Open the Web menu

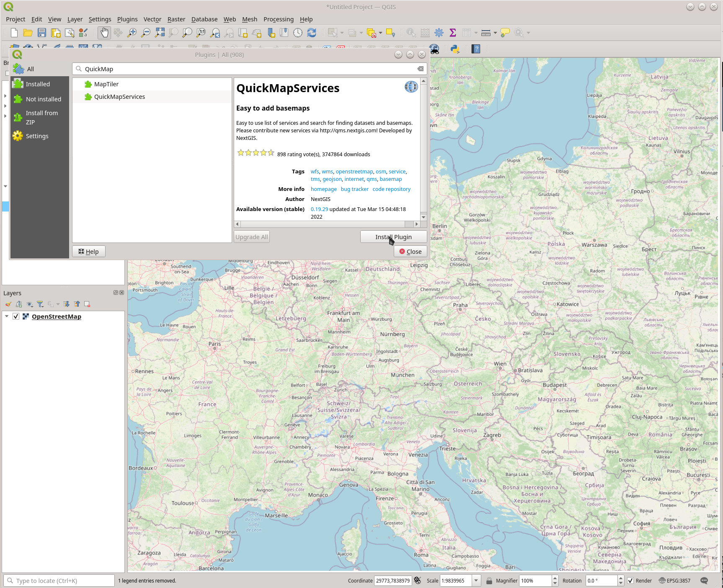[x=230, y=19]
